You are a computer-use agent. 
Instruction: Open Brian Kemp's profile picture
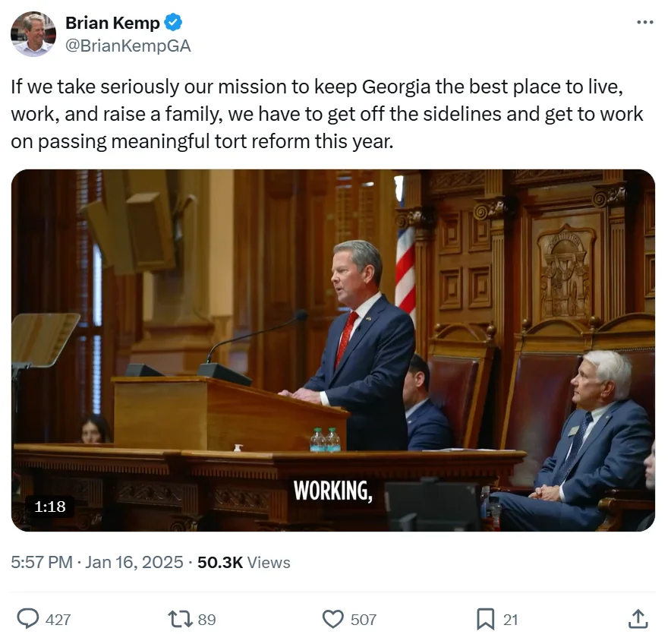(33, 34)
